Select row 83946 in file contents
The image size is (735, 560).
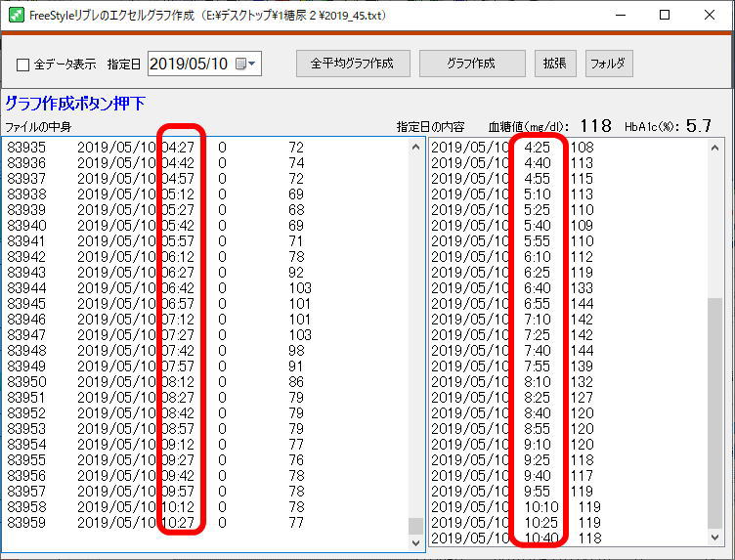coord(159,320)
